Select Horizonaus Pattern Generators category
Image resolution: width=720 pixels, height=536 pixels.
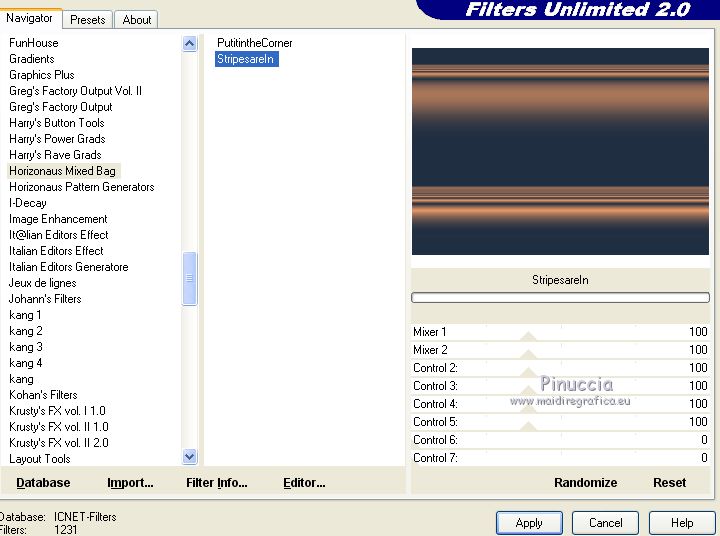(x=82, y=187)
